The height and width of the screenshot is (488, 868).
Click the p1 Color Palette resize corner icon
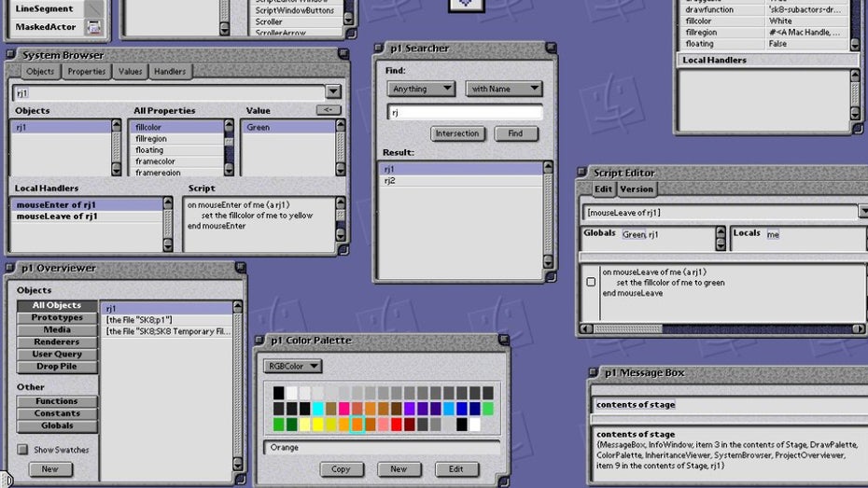[x=505, y=480]
